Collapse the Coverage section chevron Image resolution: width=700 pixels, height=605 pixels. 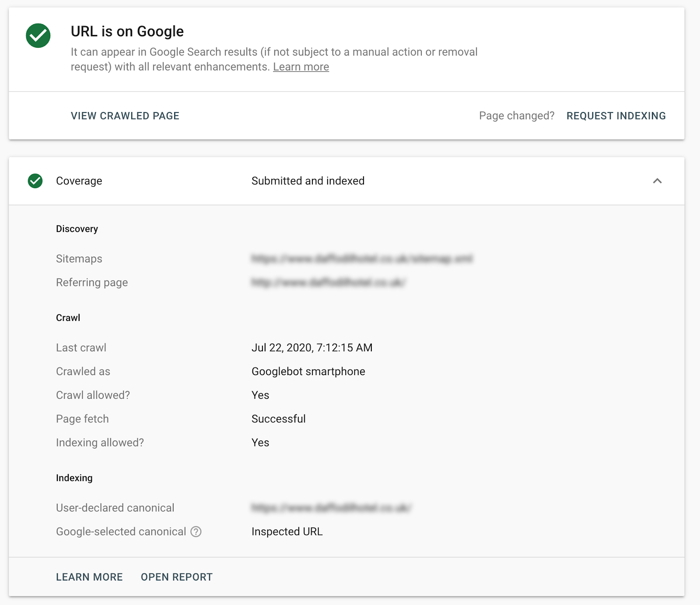pos(656,181)
